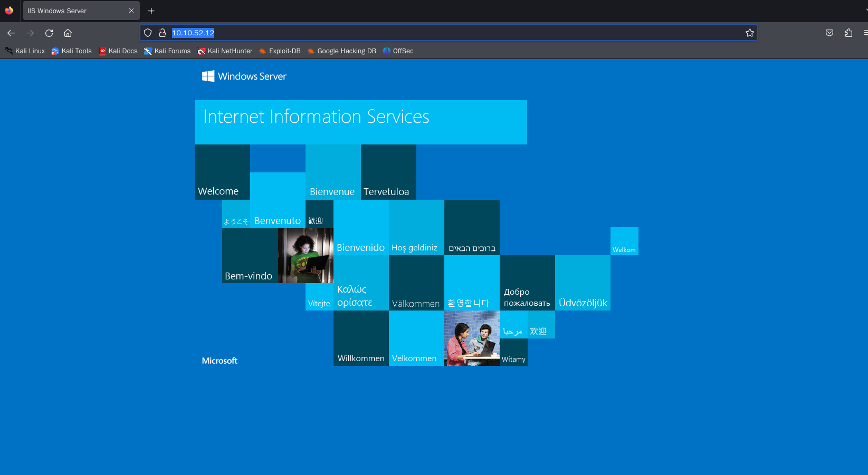Reload the current page

49,33
